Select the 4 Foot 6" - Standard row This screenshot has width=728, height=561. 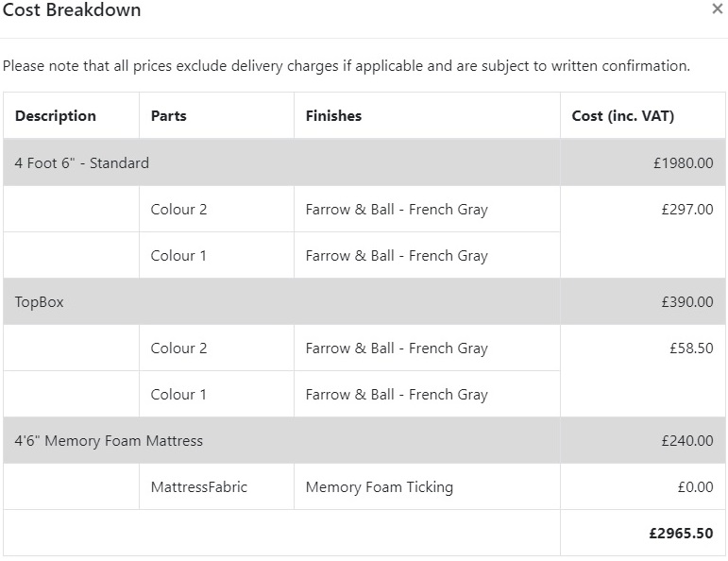82,163
